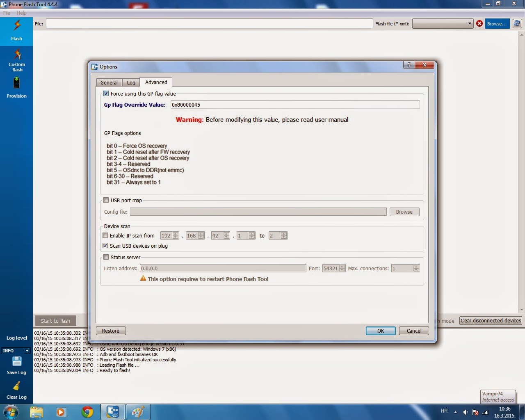
Task: Click the Restore button
Action: (x=110, y=331)
